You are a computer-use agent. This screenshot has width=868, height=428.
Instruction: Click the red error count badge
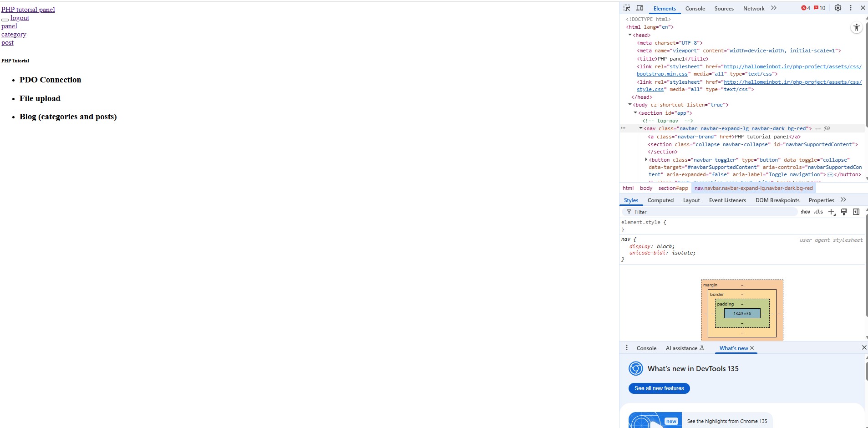click(x=806, y=8)
